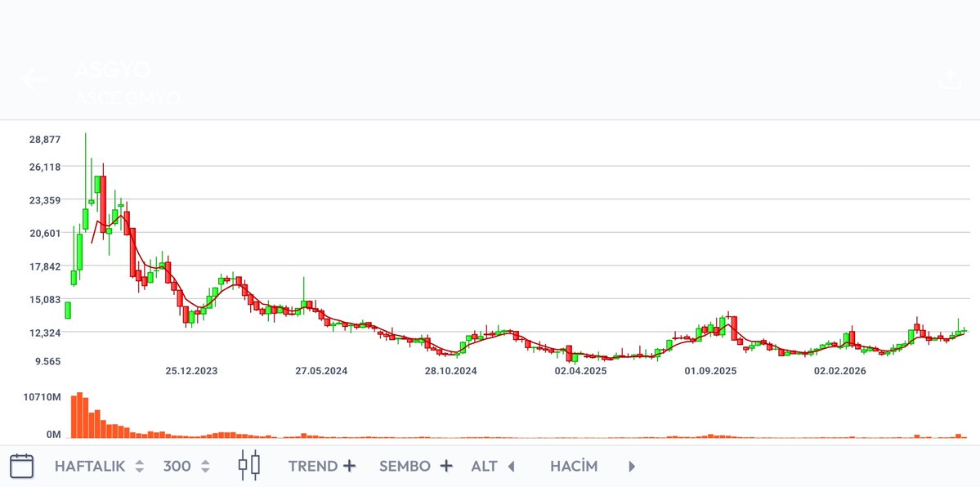Click the 02.04.2025 date label
980x487 pixels.
580,371
